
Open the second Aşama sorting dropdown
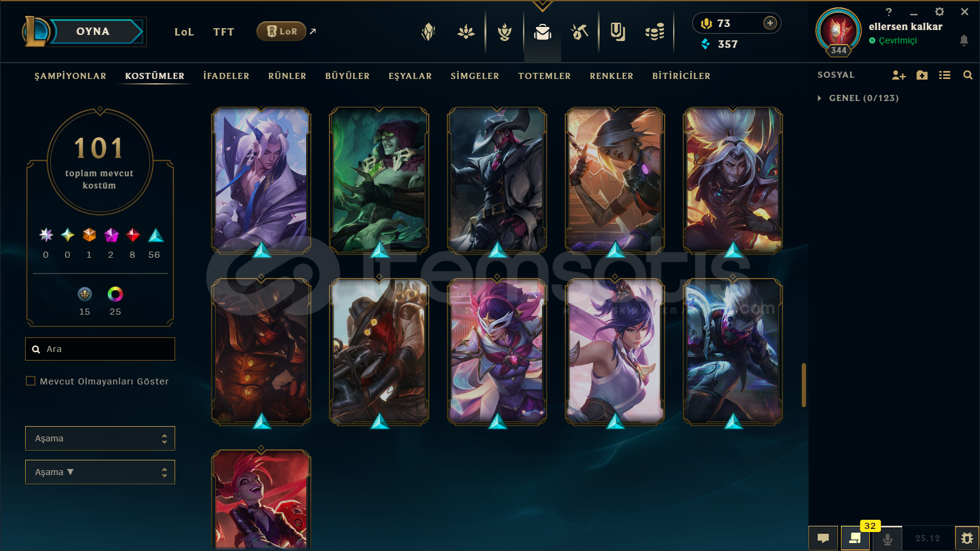pos(100,472)
